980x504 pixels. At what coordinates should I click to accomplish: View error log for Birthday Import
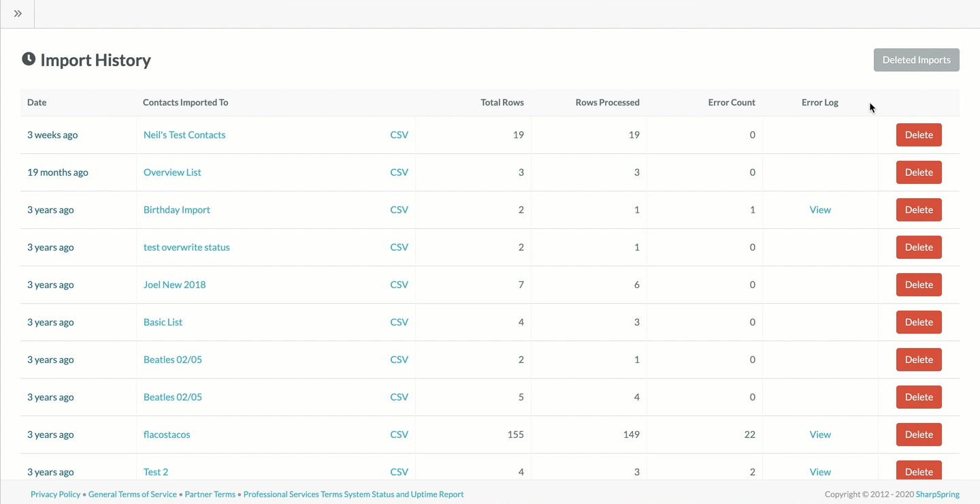point(820,210)
